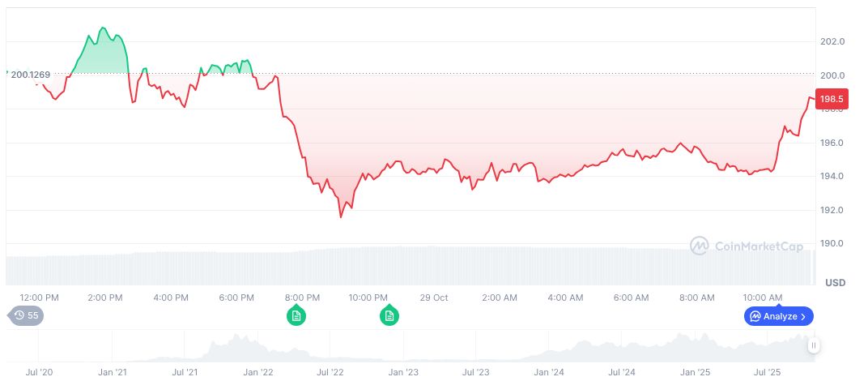The image size is (868, 381).
Task: Click the USD currency label
Action: pyautogui.click(x=835, y=282)
